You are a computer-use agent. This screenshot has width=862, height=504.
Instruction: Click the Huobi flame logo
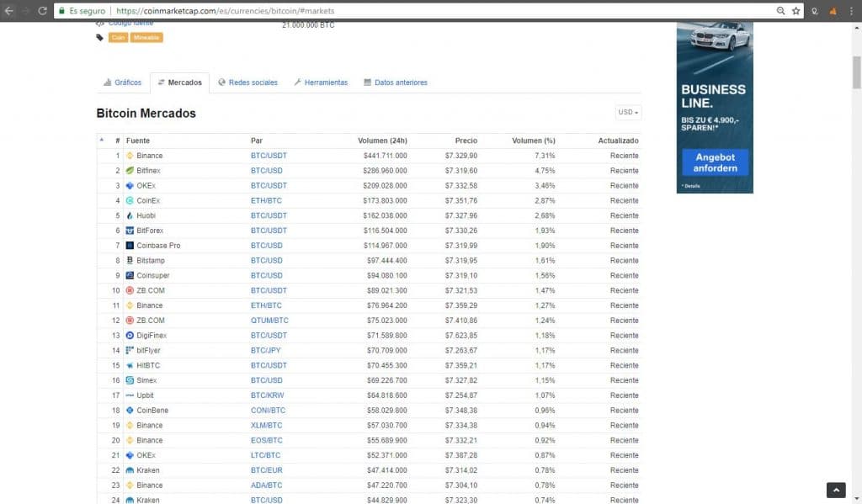coord(130,215)
